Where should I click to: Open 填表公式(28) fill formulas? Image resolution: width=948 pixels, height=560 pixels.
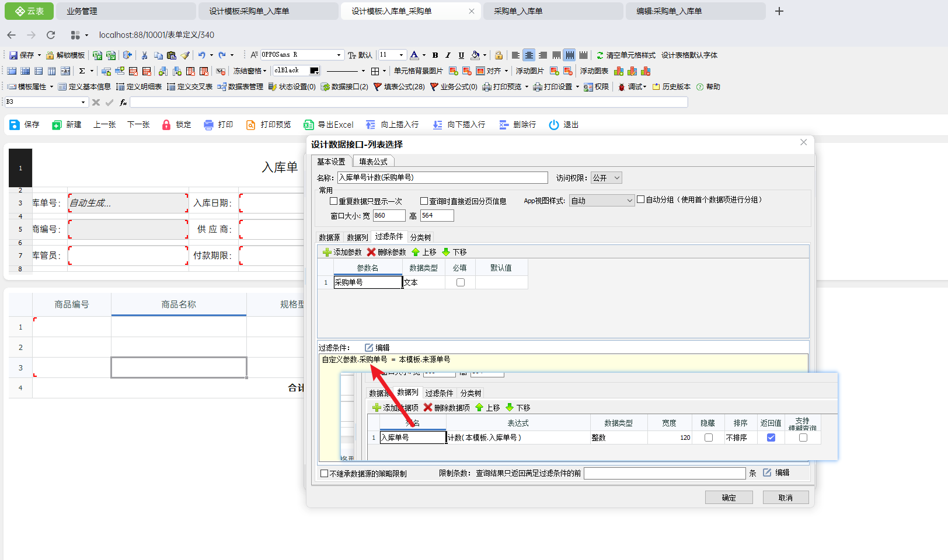coord(399,87)
